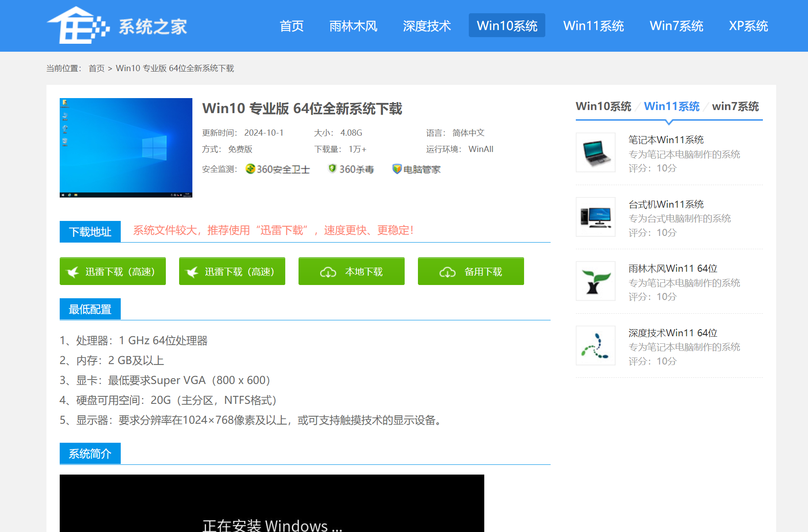The height and width of the screenshot is (532, 808).
Task: Click 评分：10分 under 雨林木风Win11 64位
Action: [x=652, y=297]
